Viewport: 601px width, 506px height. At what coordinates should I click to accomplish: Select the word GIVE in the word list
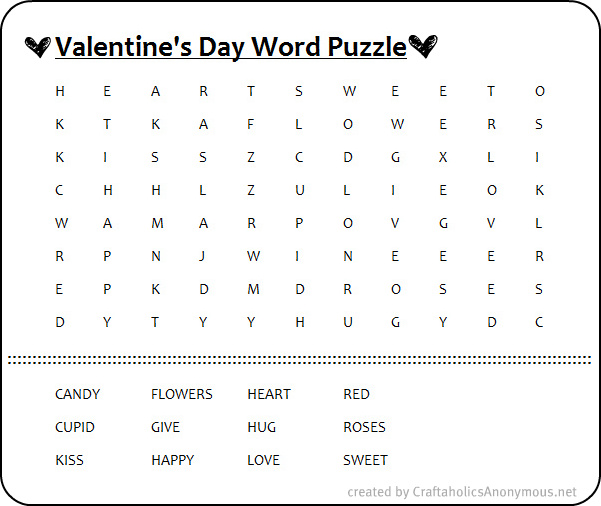[x=165, y=427]
